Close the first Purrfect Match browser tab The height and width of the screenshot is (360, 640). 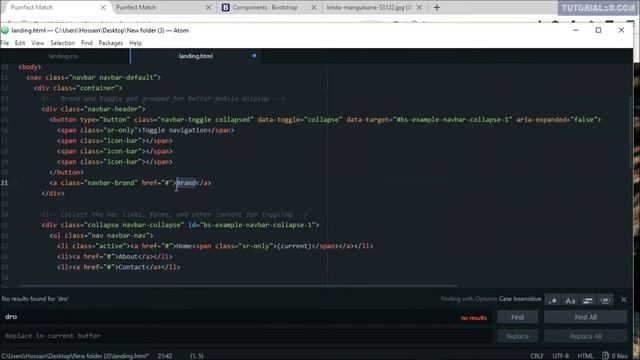pos(103,7)
